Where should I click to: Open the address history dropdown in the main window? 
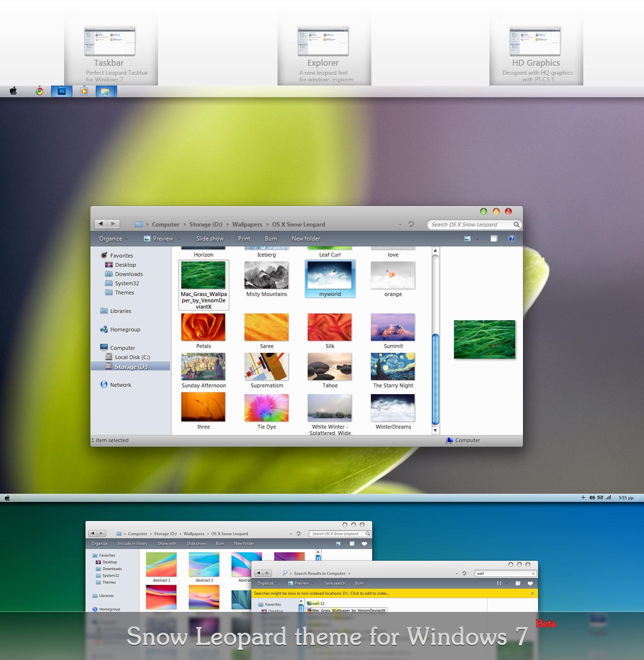pyautogui.click(x=400, y=225)
